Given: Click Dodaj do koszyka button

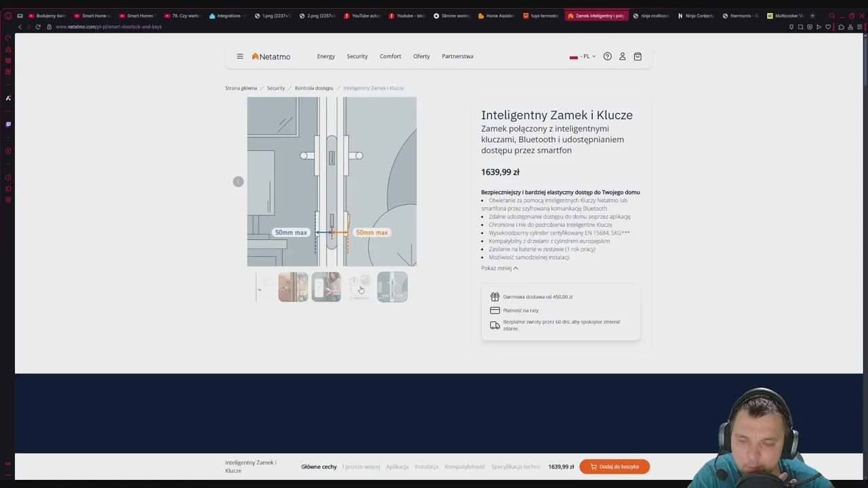Looking at the screenshot, I should pyautogui.click(x=614, y=466).
